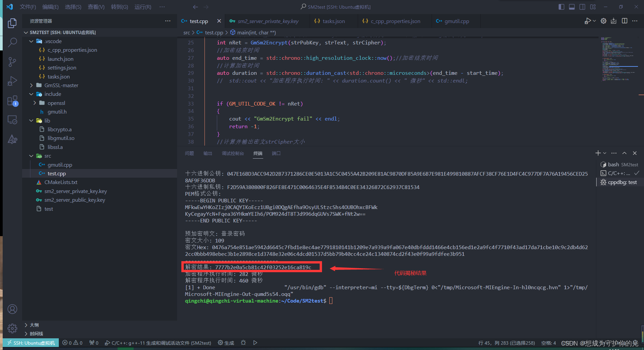
Task: Go forward in navigation history
Action: [x=206, y=7]
